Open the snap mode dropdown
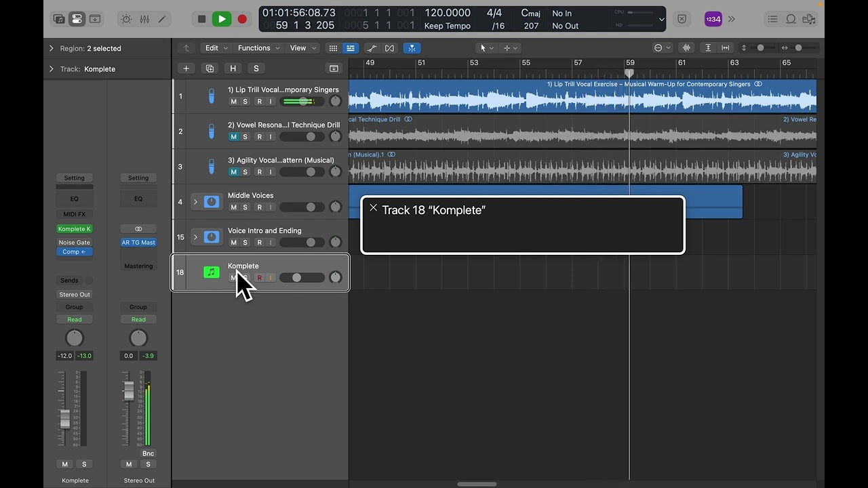The width and height of the screenshot is (868, 488). 662,48
